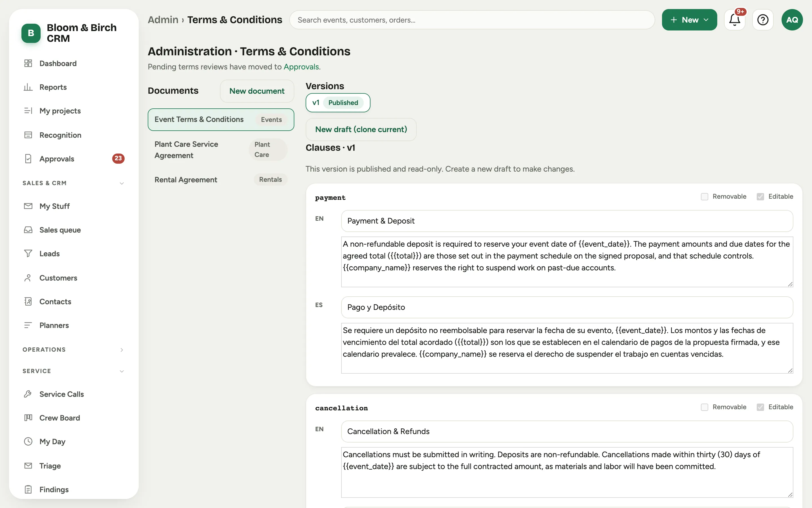
Task: Click the My projects list icon
Action: tap(28, 111)
